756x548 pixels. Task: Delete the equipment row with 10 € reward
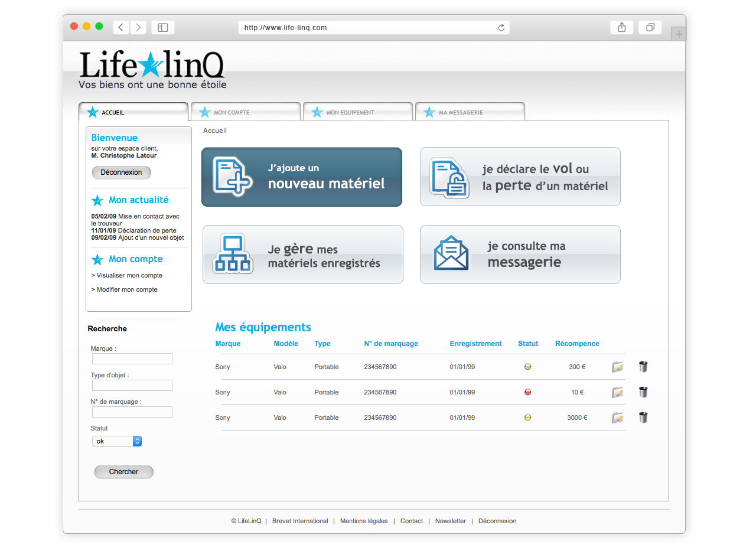[x=643, y=392]
